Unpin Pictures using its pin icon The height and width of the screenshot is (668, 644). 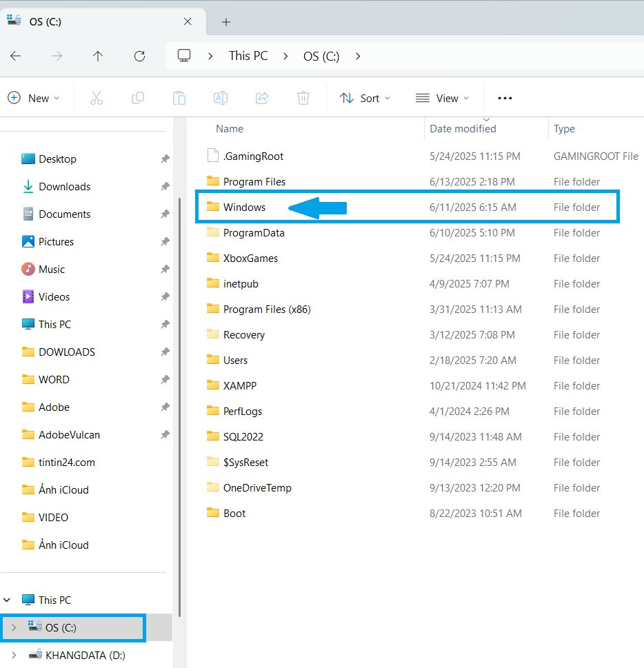165,242
